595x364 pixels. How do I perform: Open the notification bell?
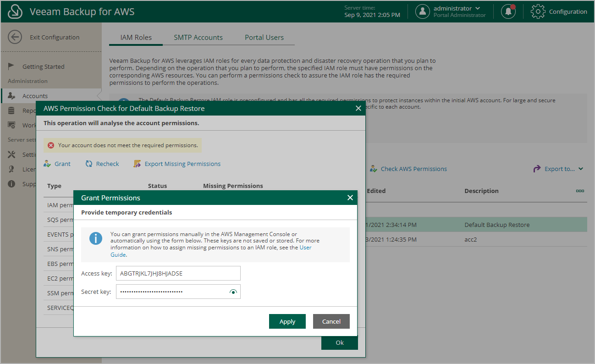click(508, 11)
